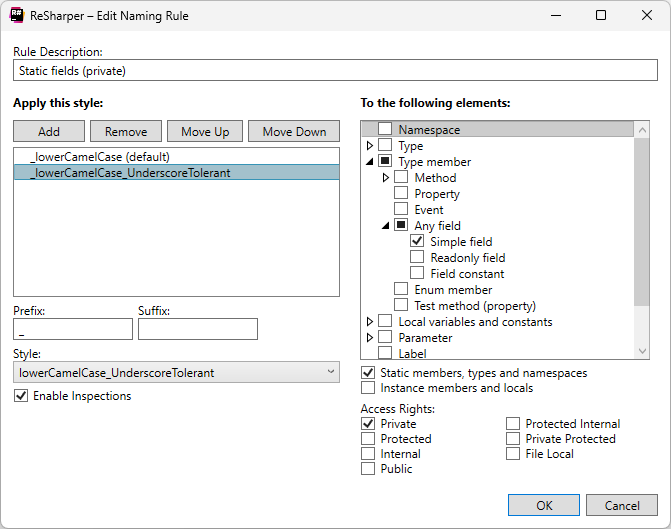Click the elements tree vertical scrollbar
The image size is (671, 529).
coord(643,220)
